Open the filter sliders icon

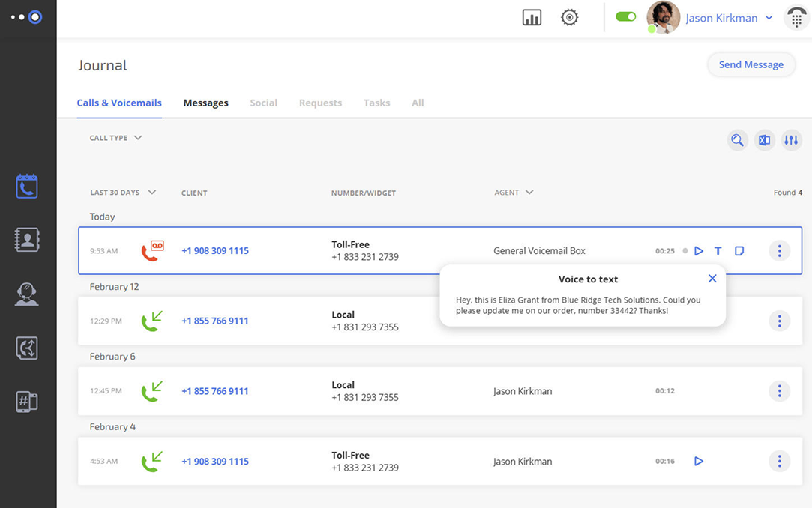(x=791, y=140)
